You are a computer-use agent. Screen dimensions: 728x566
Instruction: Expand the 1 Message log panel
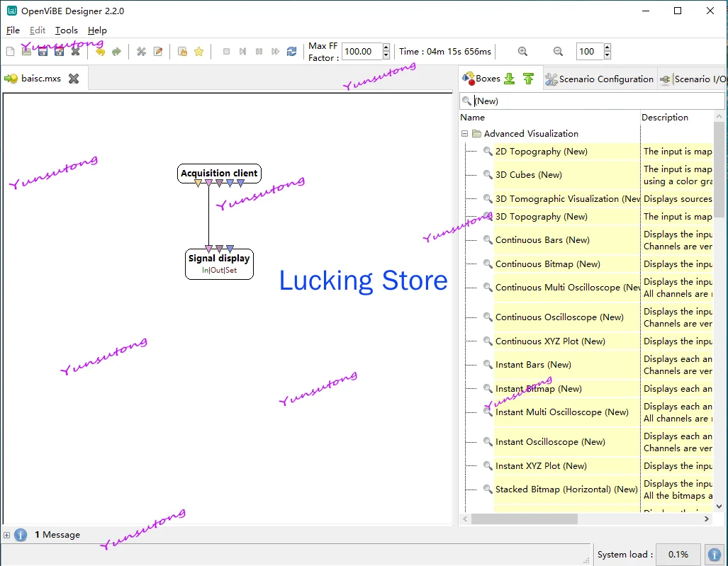6,535
